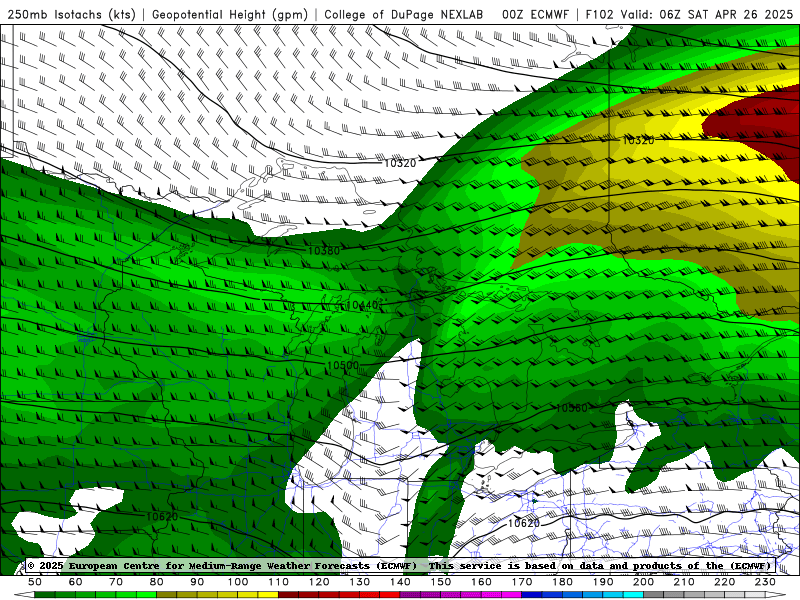Screen dimensions: 800x600
Task: Click the 90 knot color bar label
Action: click(197, 582)
